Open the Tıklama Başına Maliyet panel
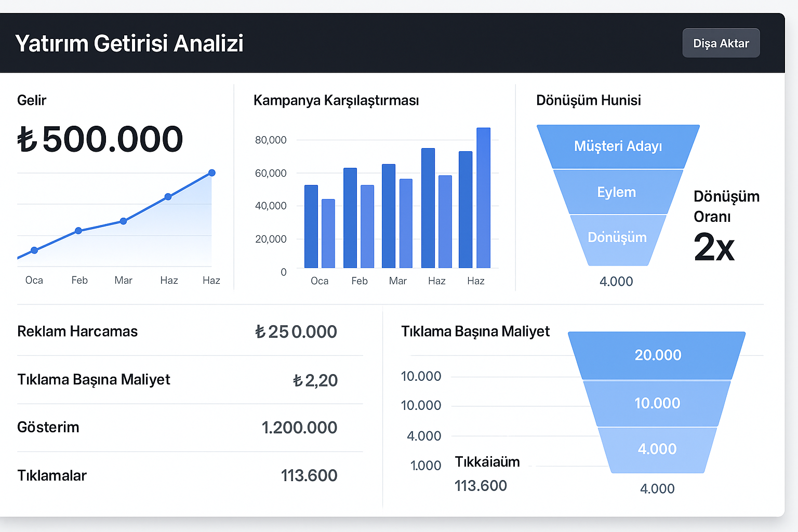Viewport: 798px width, 532px height. (476, 331)
